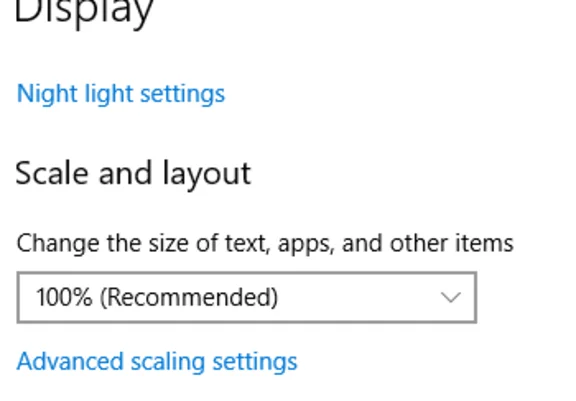Follow the blue Advanced scaling link
This screenshot has width=576, height=401.
tap(157, 362)
